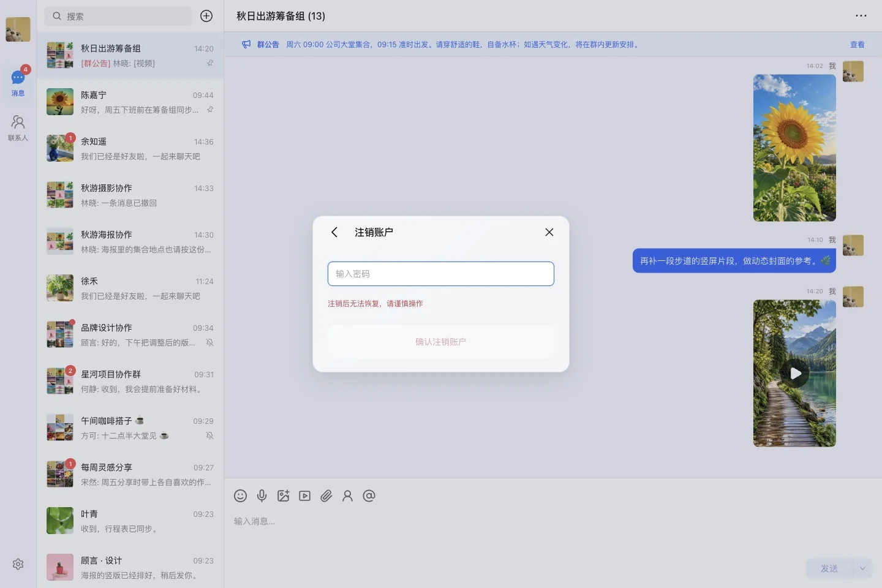Open the 秋游海报协作 group chat

click(x=130, y=241)
